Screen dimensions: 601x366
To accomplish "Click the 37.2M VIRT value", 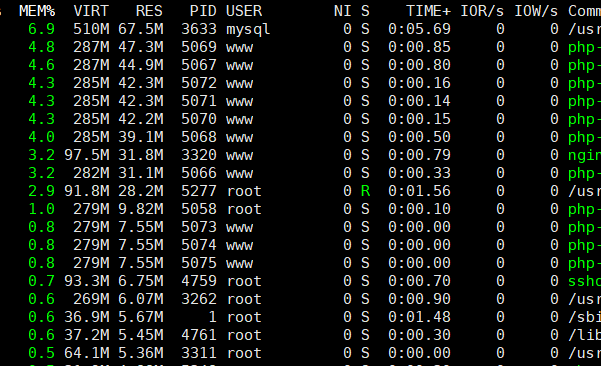I will (87, 335).
